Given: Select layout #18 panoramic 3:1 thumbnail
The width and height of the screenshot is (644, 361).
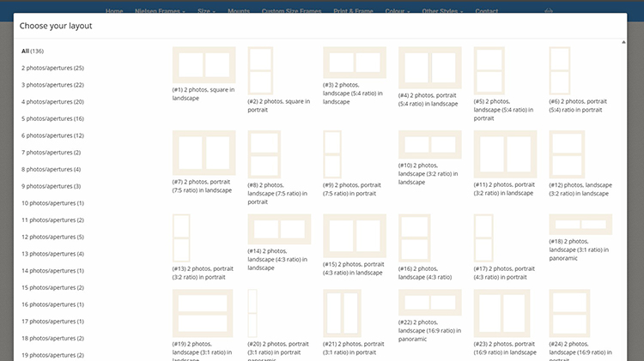Looking at the screenshot, I should (580, 225).
